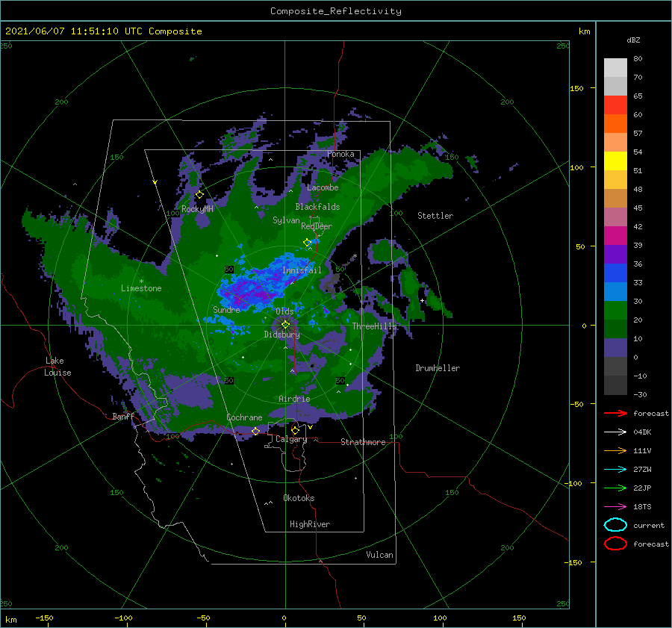The height and width of the screenshot is (628, 672).
Task: Pick the red 60-65 dBZ swatch
Action: (615, 105)
